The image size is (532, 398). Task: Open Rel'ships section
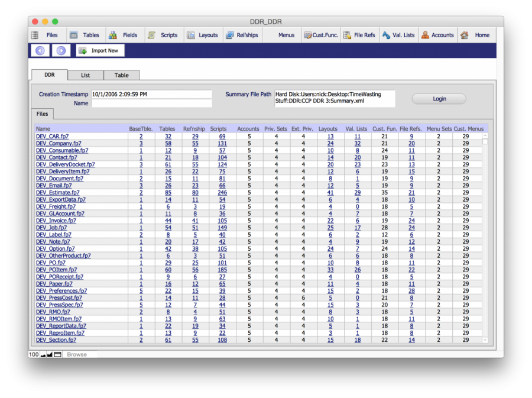[242, 35]
